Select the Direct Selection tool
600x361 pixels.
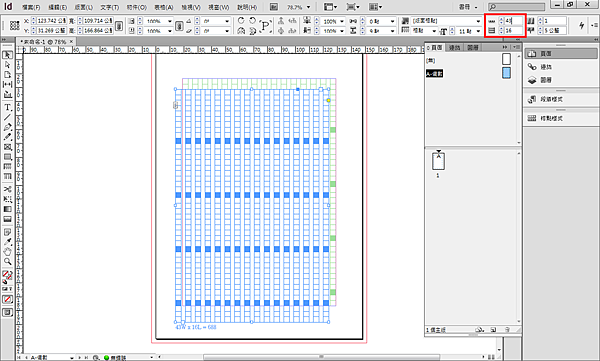(x=7, y=65)
